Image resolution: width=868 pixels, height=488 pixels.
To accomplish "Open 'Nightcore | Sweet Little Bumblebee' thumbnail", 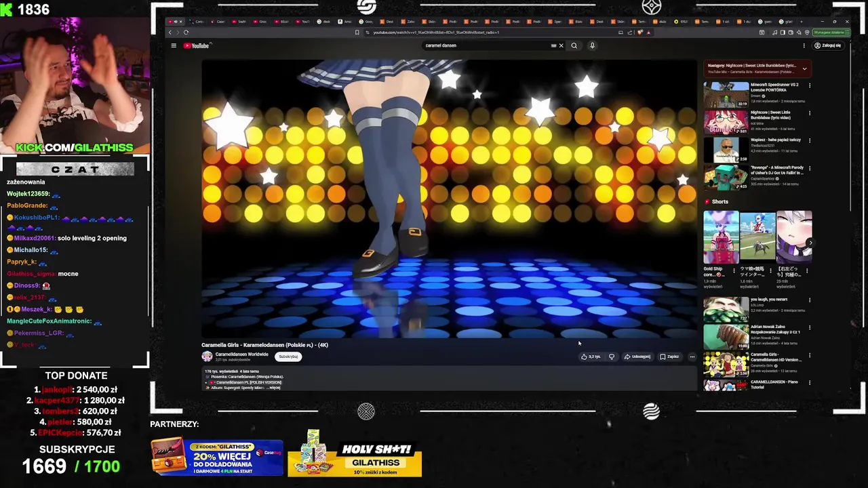I will pyautogui.click(x=726, y=122).
